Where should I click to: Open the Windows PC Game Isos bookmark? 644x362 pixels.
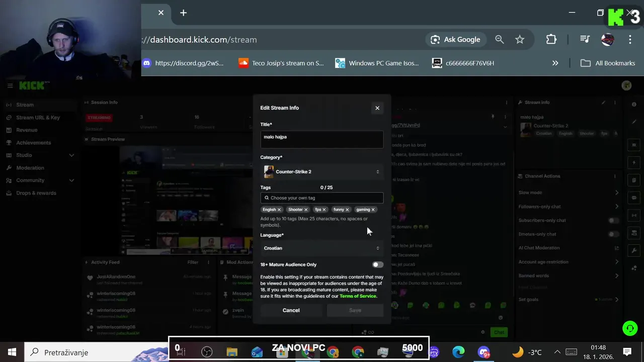(x=377, y=63)
